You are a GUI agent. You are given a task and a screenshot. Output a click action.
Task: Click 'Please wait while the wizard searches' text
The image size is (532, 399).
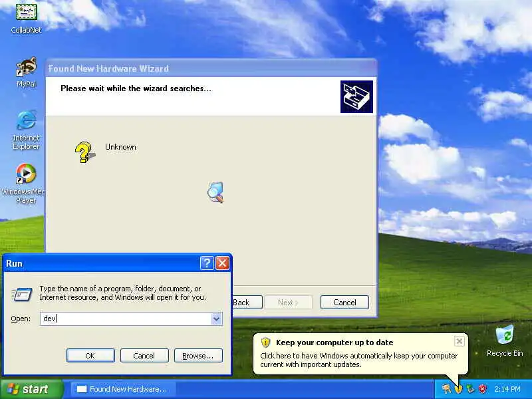tap(136, 88)
